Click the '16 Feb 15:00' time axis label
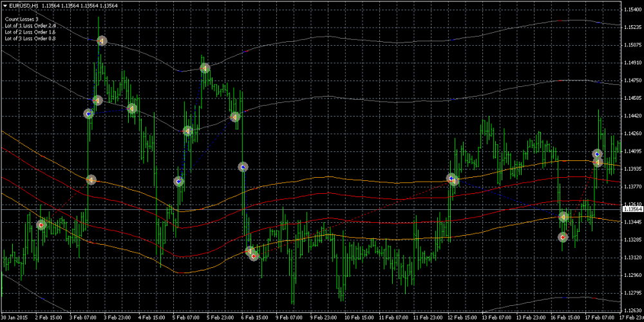 pos(567,318)
